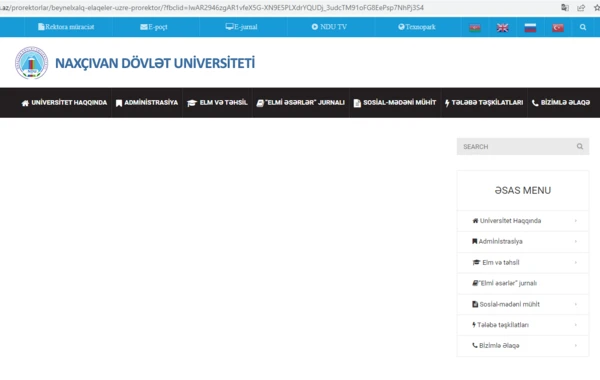This screenshot has width=600, height=380.
Task: Open Tələbə Təşkilatları in the black navbar
Action: coord(484,103)
